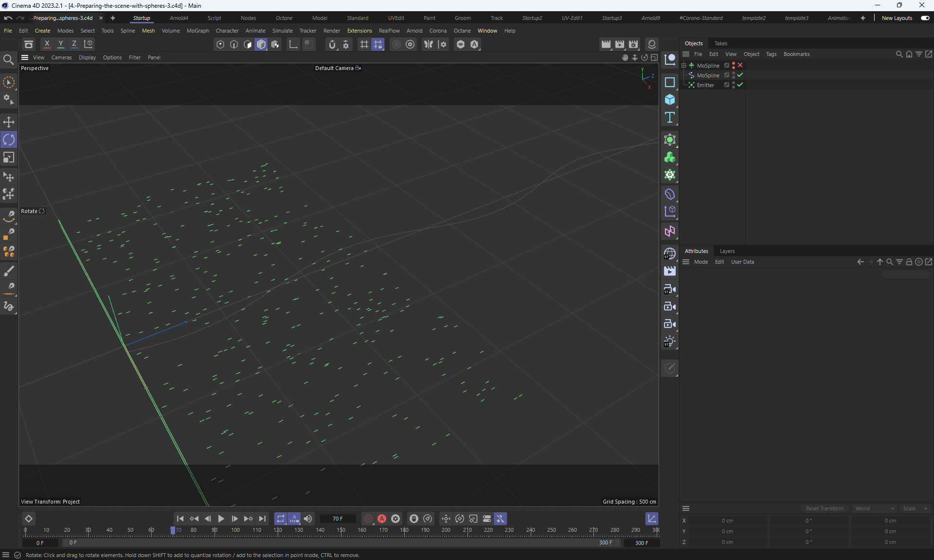This screenshot has width=934, height=560.
Task: Select the Scale tool
Action: 9,158
